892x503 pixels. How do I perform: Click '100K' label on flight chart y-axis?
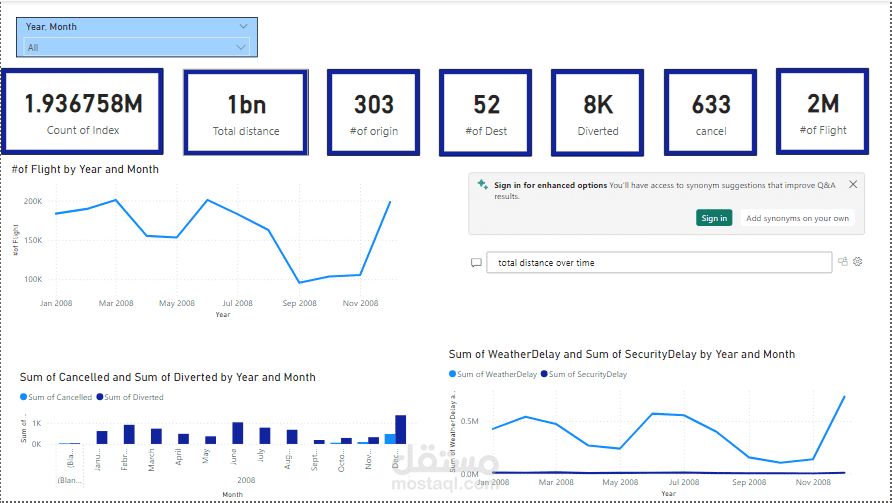pyautogui.click(x=32, y=279)
